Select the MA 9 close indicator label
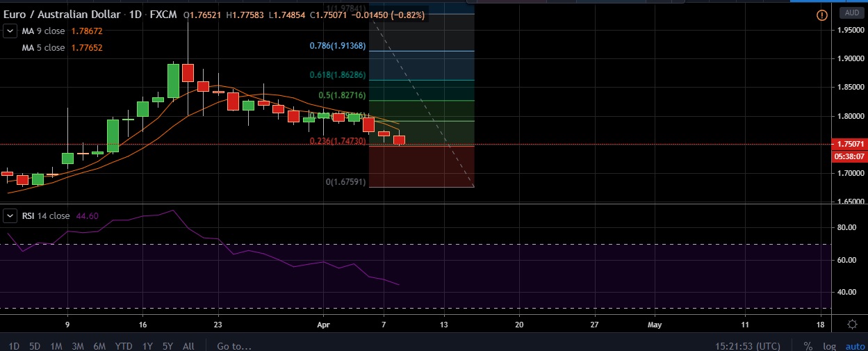Screen dimensions: 868x351 [x=42, y=31]
